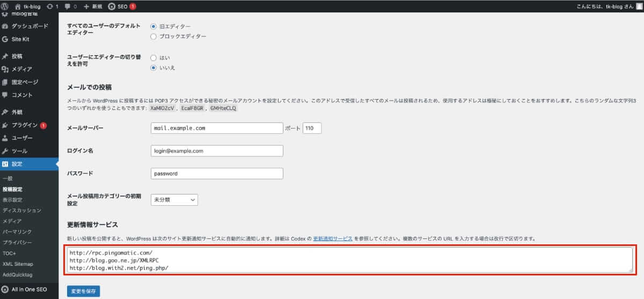
Task: Open the 未分類 category dropdown
Action: tap(174, 200)
